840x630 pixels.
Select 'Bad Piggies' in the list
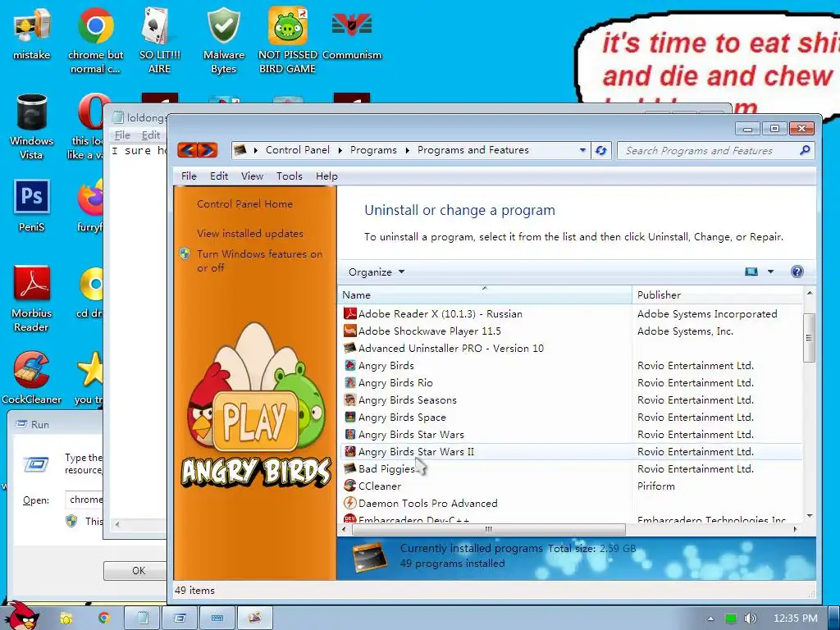571,468
